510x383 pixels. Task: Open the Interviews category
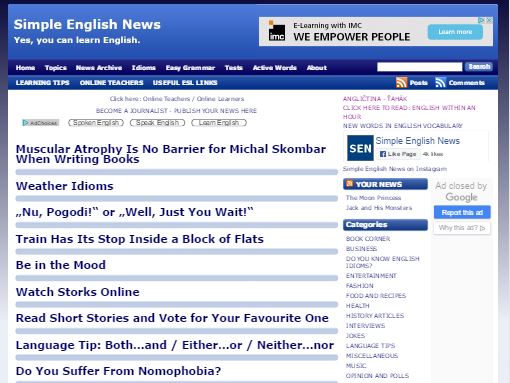pos(365,326)
